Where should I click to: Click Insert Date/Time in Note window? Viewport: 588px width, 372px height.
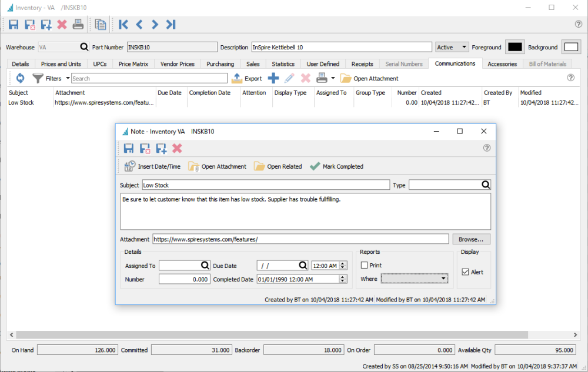pos(152,166)
